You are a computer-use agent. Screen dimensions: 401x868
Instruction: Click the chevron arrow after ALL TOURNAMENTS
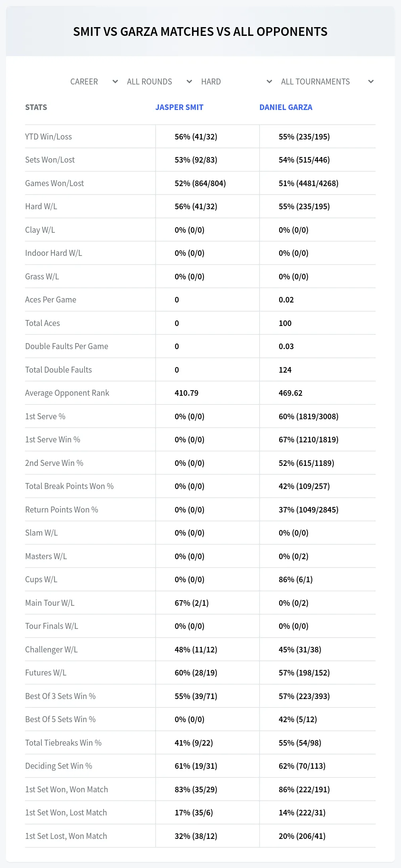371,82
